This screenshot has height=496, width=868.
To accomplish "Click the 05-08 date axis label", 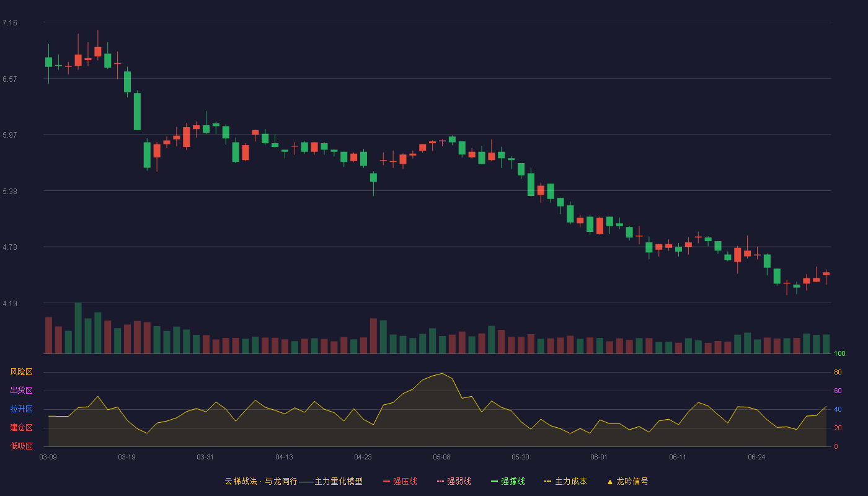I will 441,457.
